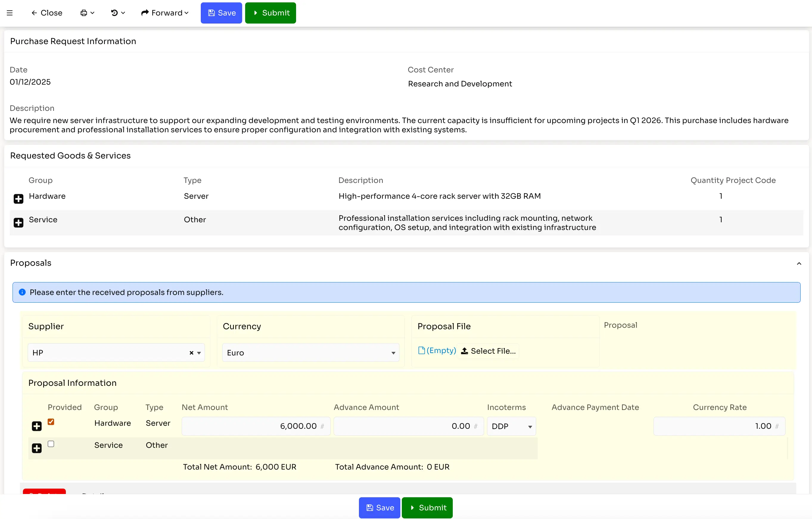Open the Forward dropdown menu
The height and width of the screenshot is (519, 812).
164,13
